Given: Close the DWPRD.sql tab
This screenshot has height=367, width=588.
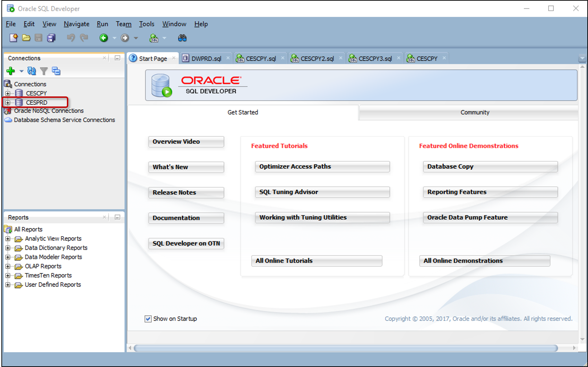Looking at the screenshot, I should (x=228, y=58).
